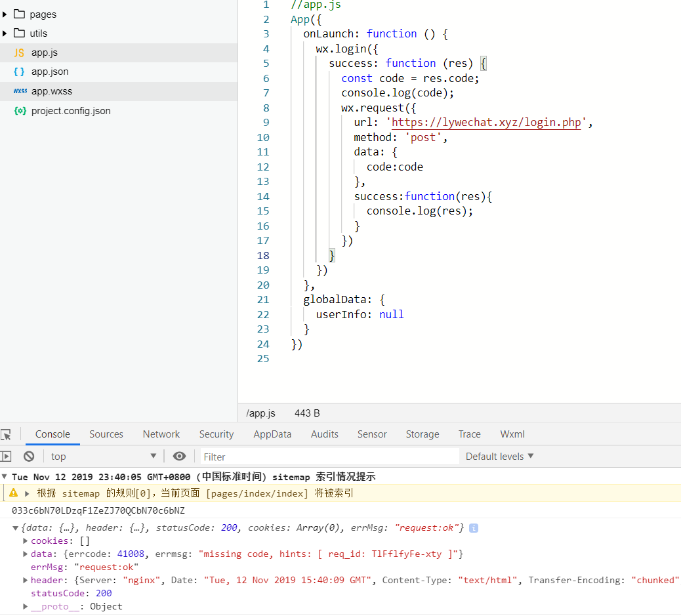The image size is (681, 616).
Task: Activate the inspect element picker icon
Action: 6,434
